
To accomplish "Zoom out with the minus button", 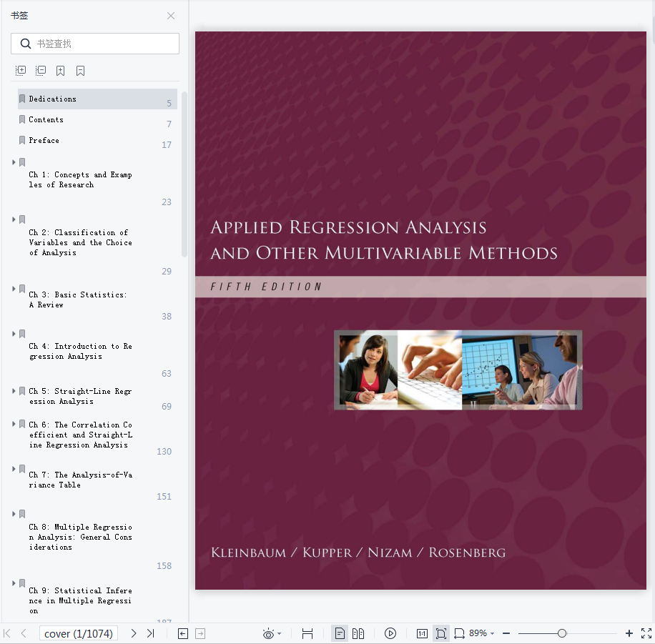I will [506, 633].
